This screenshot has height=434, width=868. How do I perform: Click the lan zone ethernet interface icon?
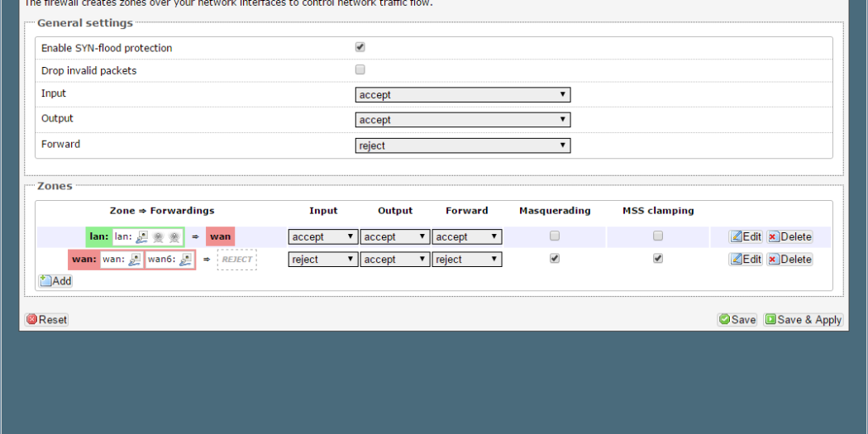[x=142, y=237]
